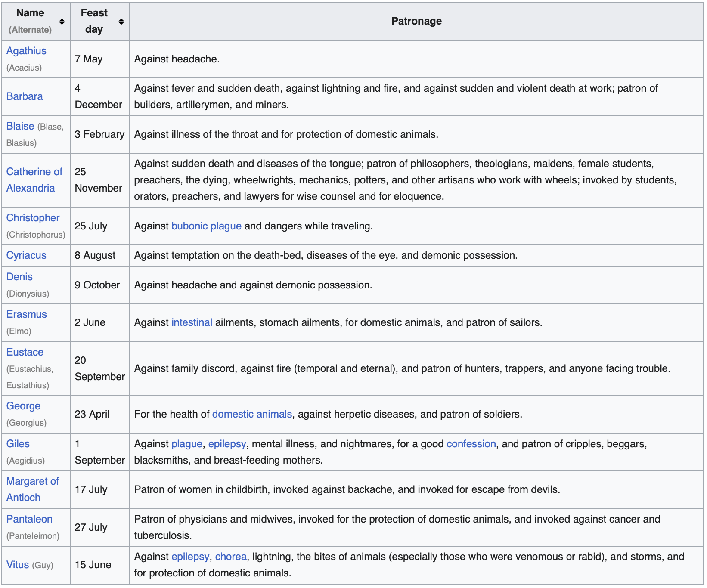The height and width of the screenshot is (588, 707).
Task: Open the Barbara saint link
Action: click(x=25, y=96)
